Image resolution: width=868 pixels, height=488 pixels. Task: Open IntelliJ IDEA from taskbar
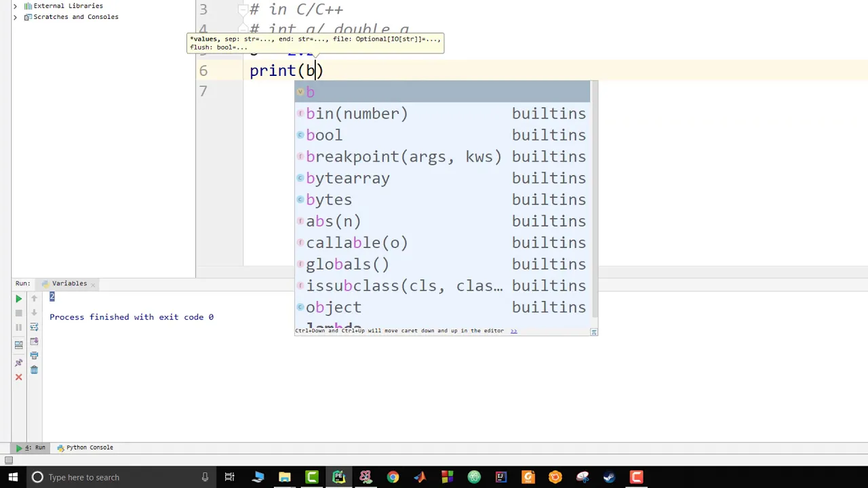click(x=501, y=477)
